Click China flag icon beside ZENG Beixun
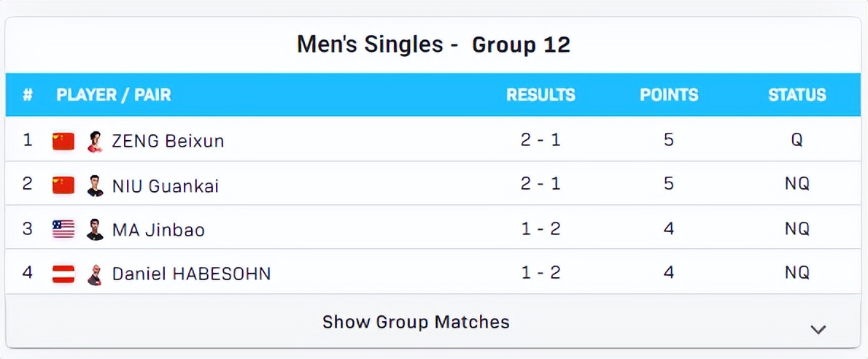 [x=63, y=141]
